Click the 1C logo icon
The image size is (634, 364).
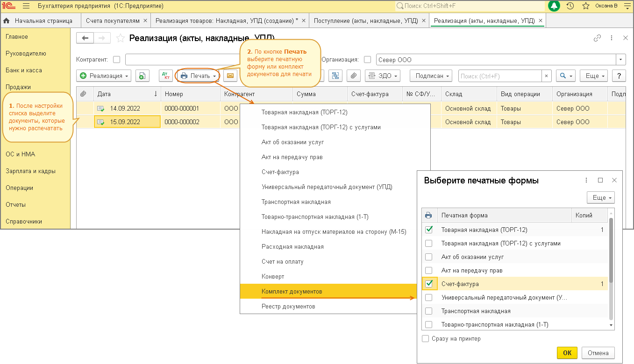9,6
